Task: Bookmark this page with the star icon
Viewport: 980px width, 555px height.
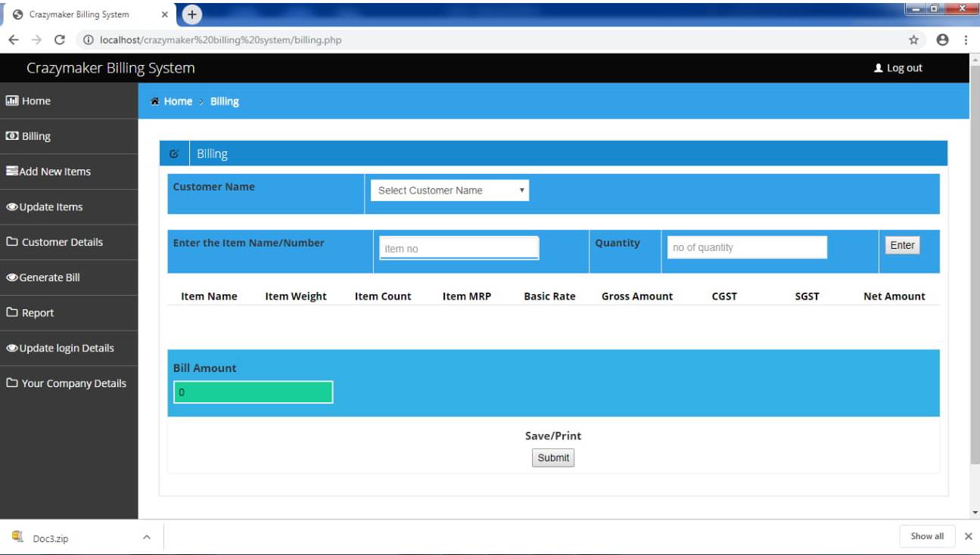Action: tap(913, 40)
